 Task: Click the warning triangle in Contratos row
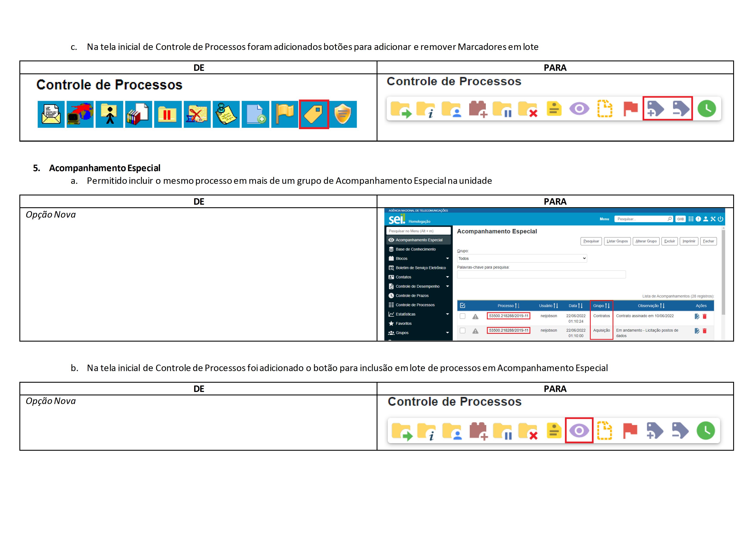pos(475,317)
